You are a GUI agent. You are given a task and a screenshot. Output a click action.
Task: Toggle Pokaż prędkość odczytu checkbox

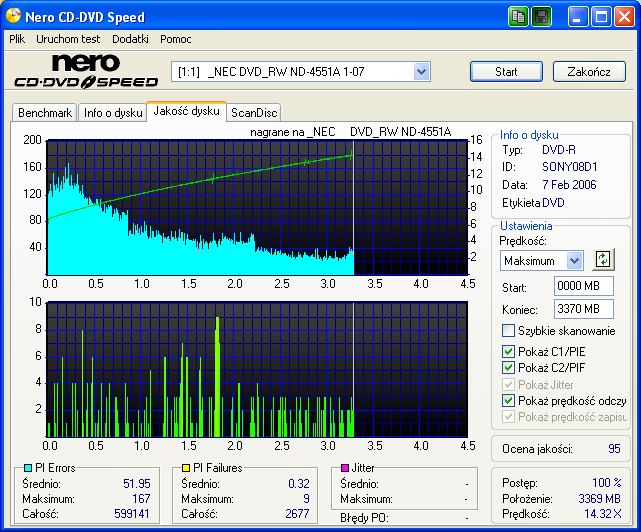509,400
